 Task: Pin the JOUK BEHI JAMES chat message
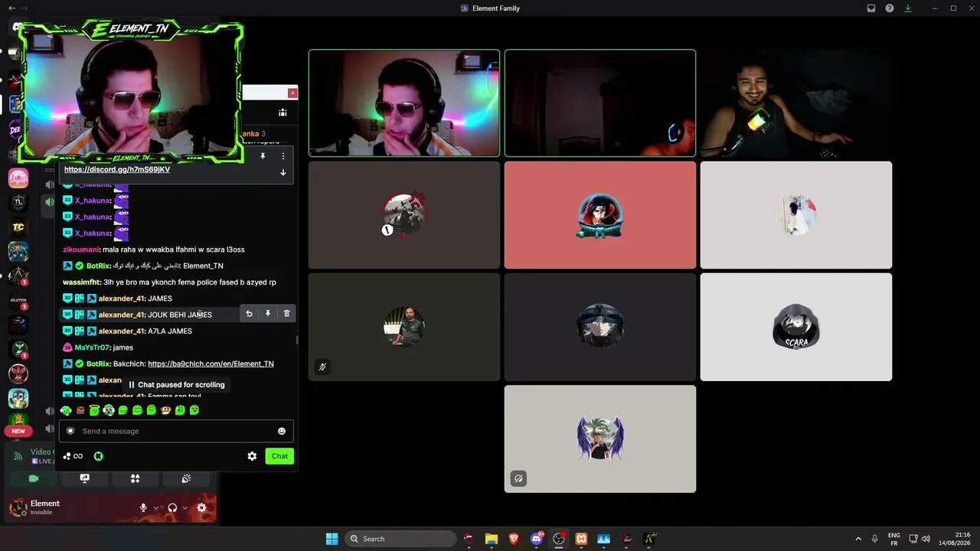pos(268,314)
